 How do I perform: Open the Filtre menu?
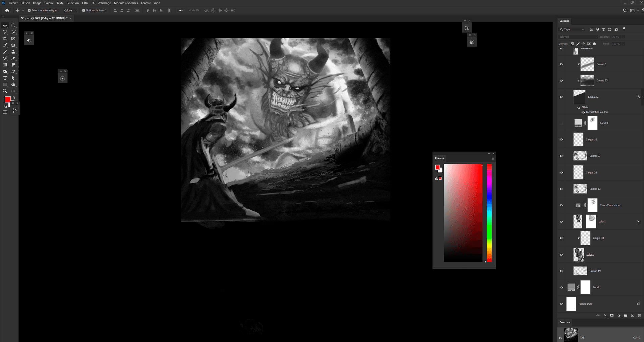point(85,3)
